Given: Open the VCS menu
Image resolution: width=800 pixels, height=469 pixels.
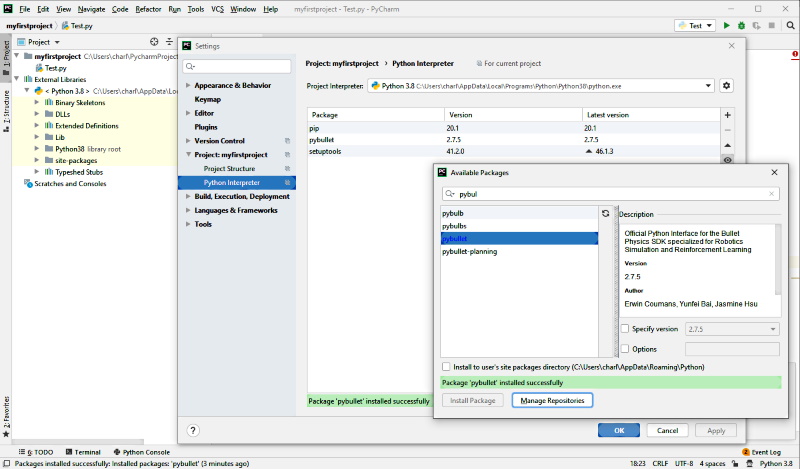Looking at the screenshot, I should 217,9.
